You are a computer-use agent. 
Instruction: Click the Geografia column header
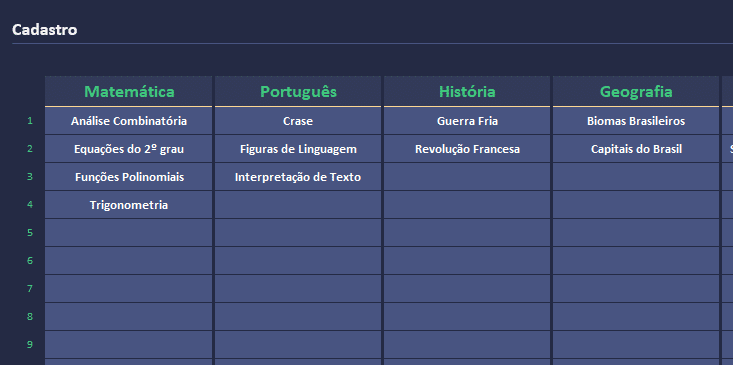[x=636, y=92]
